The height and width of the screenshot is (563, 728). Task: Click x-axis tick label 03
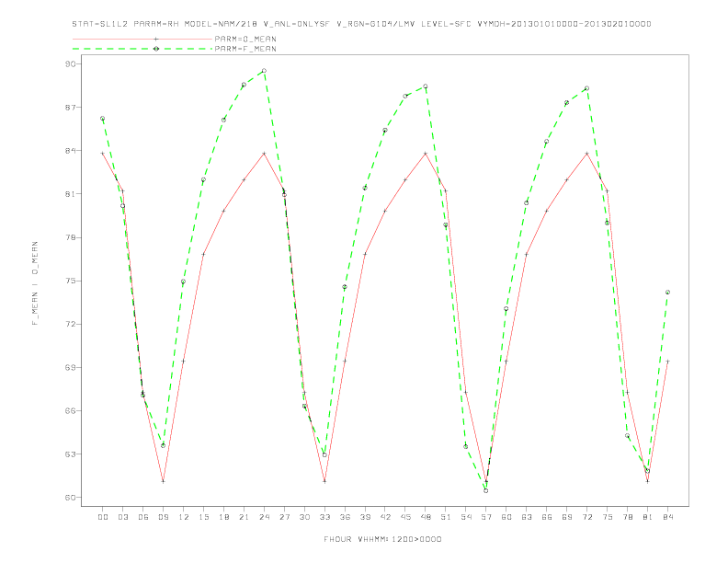[122, 517]
